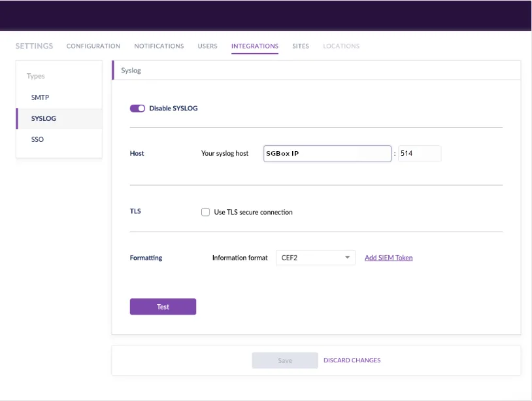Click the purple Test button
This screenshot has width=532, height=401.
click(163, 307)
